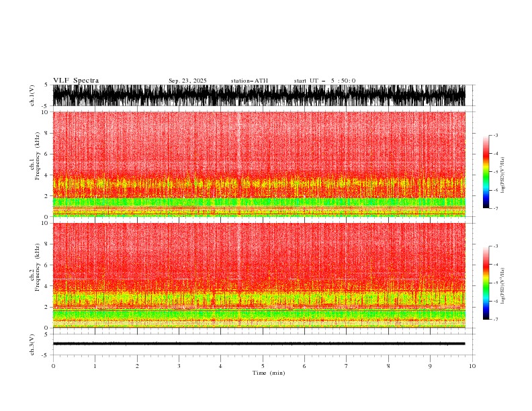
Task: Click the upper colorbar's log(PSD) unit label
Action: [502, 175]
